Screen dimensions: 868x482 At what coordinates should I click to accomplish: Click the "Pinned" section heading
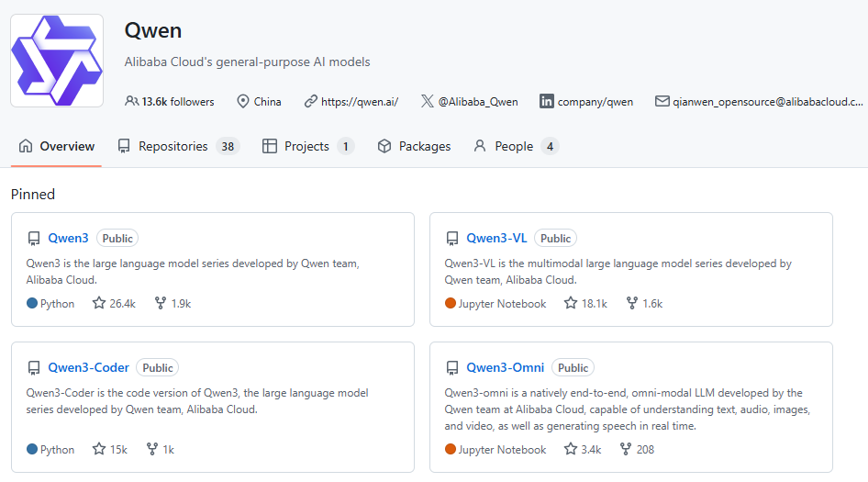33,195
